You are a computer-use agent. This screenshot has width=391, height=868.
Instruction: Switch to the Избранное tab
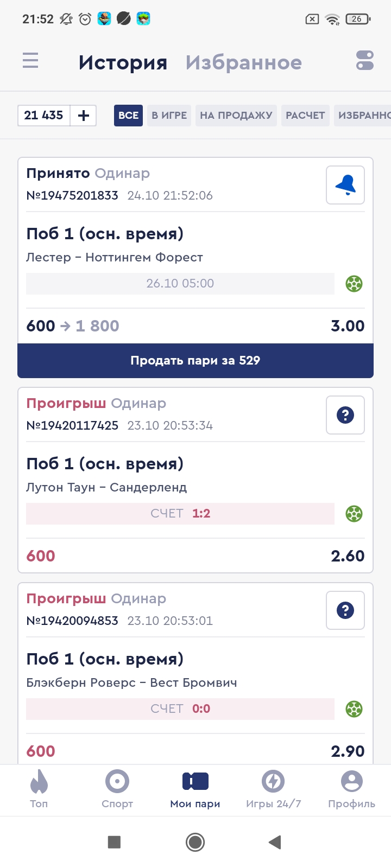point(244,63)
